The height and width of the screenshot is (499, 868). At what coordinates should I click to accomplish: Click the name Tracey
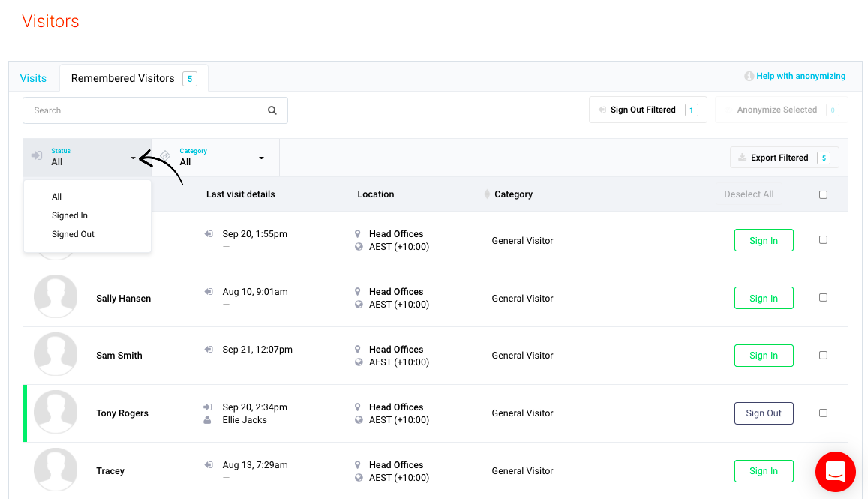[x=110, y=470]
